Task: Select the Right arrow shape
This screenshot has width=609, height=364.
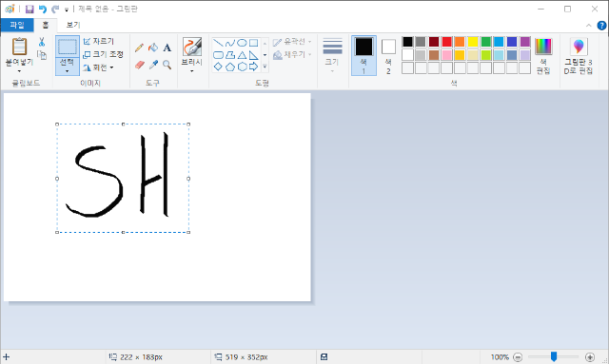Action: click(253, 67)
